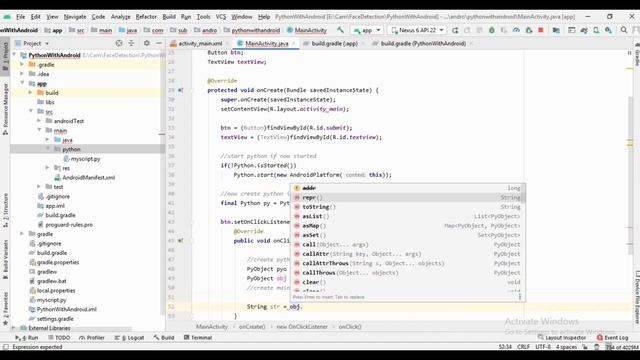The image size is (640, 360).
Task: Close the MainActivity.java tab
Action: [x=293, y=44]
